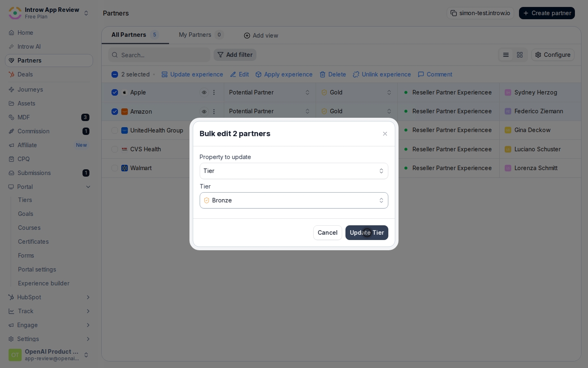Click Update experience action
The width and height of the screenshot is (588, 368).
[192, 74]
